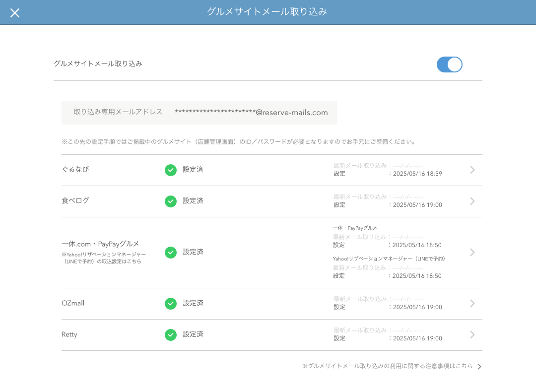Expand the 食べログ row chevron
Viewport: 536px width, 392px height.
472,201
